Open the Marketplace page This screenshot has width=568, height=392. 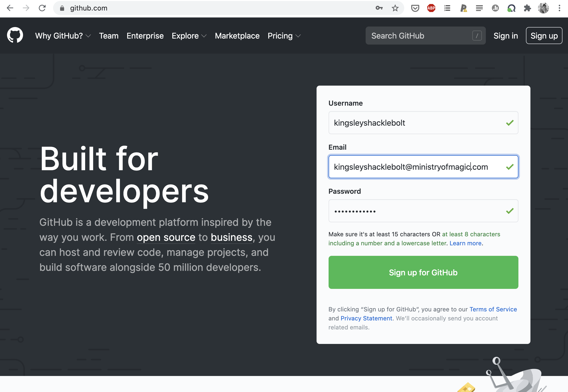pyautogui.click(x=237, y=36)
